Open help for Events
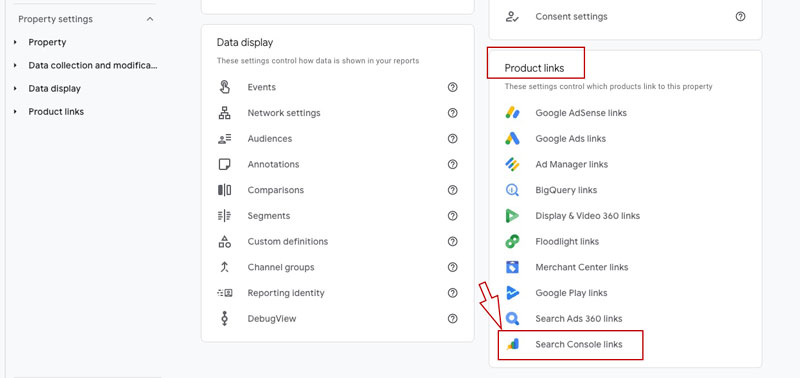This screenshot has width=800, height=378. coord(453,87)
